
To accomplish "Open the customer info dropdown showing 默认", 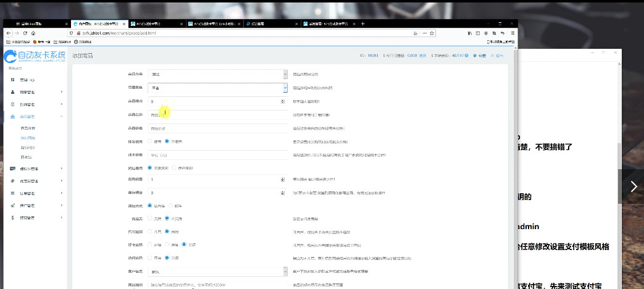I will pos(217,272).
